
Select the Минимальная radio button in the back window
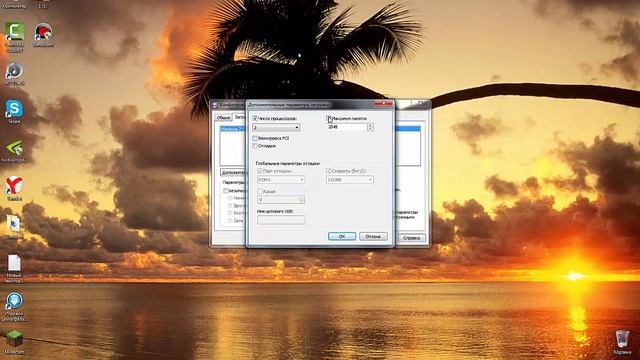(x=230, y=198)
